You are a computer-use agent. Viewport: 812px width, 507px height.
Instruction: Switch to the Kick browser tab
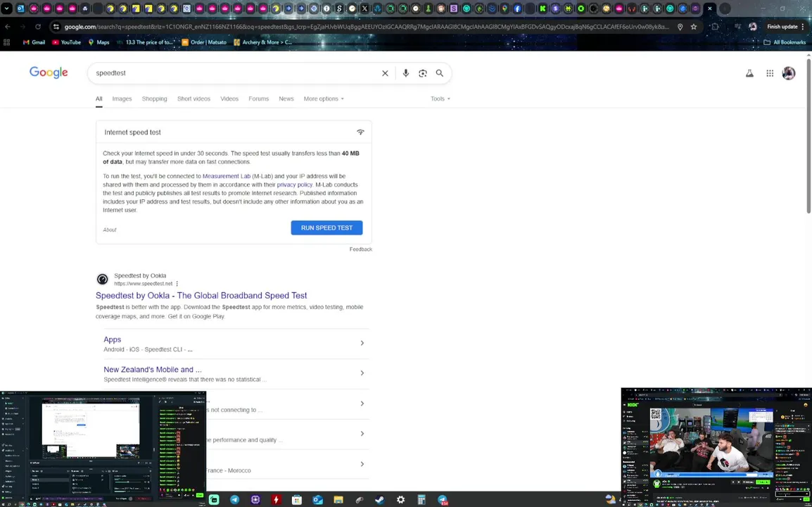(x=543, y=8)
